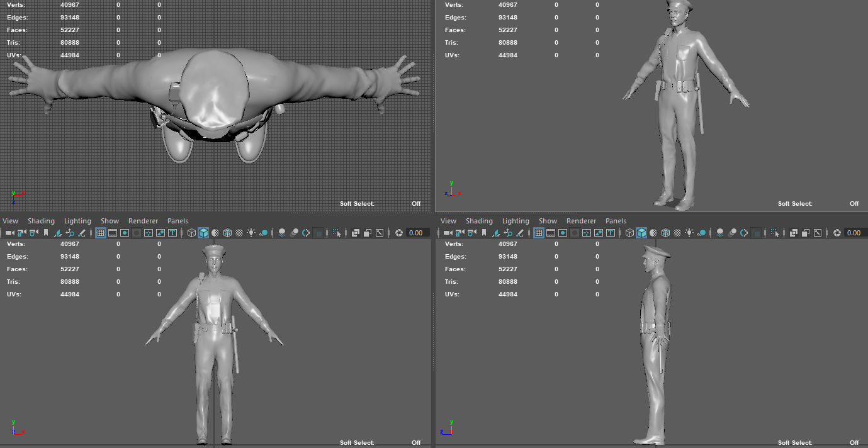Click Ambient Occlusion icon in front view panel

pos(282,233)
